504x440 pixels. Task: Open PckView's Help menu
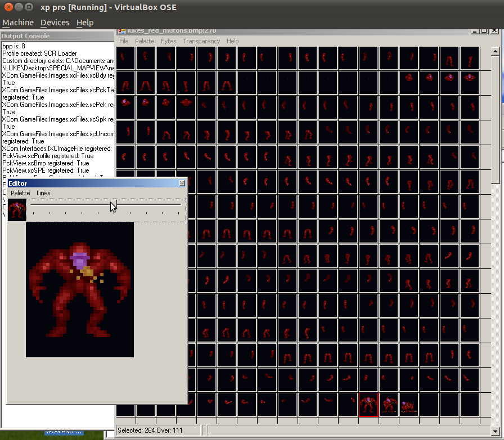tap(232, 41)
